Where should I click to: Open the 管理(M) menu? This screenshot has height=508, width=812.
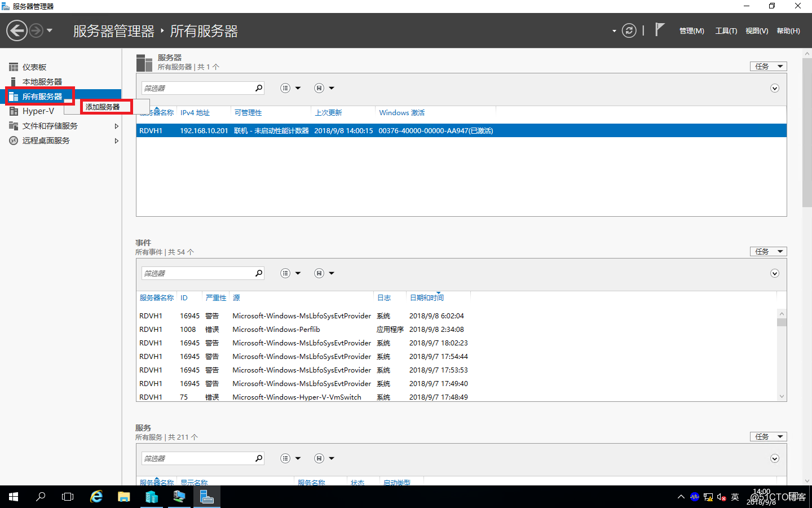click(691, 31)
